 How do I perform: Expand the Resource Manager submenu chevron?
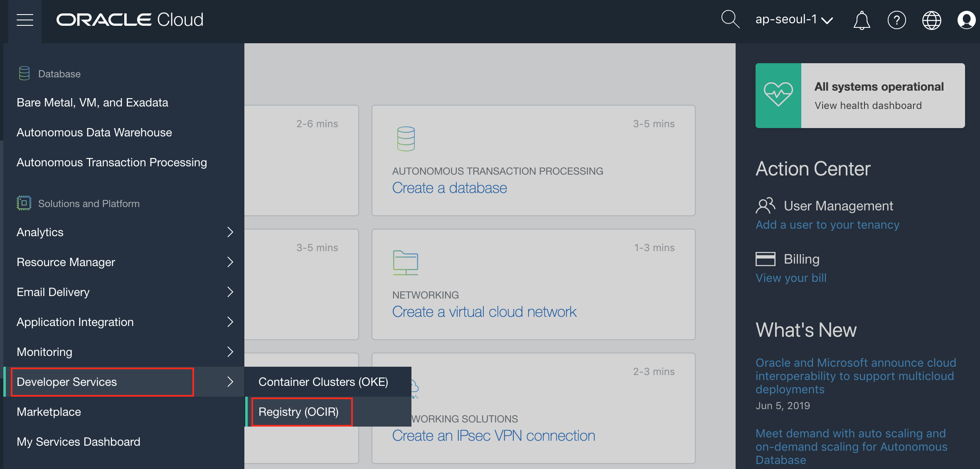coord(230,262)
